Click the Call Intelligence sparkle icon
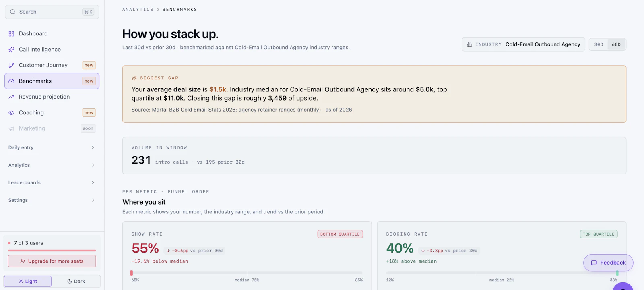The image size is (644, 290). tap(11, 50)
